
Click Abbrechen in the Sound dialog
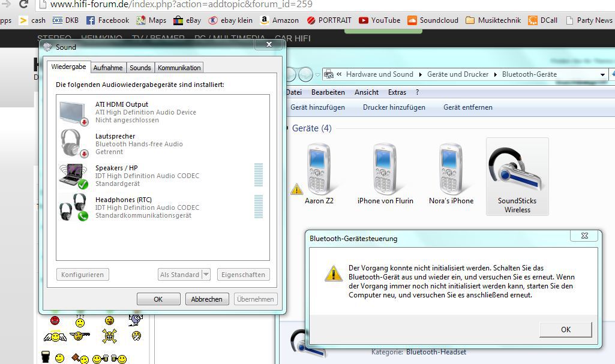[x=207, y=299]
